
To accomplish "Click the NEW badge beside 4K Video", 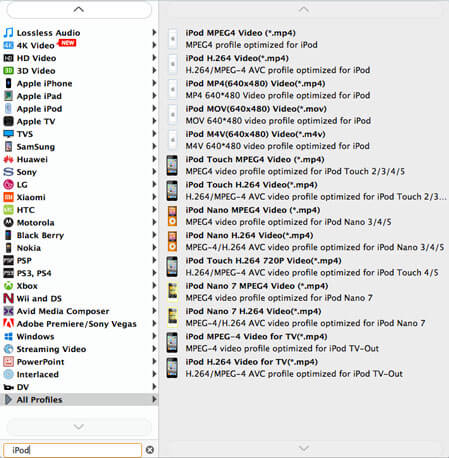I will coord(68,43).
